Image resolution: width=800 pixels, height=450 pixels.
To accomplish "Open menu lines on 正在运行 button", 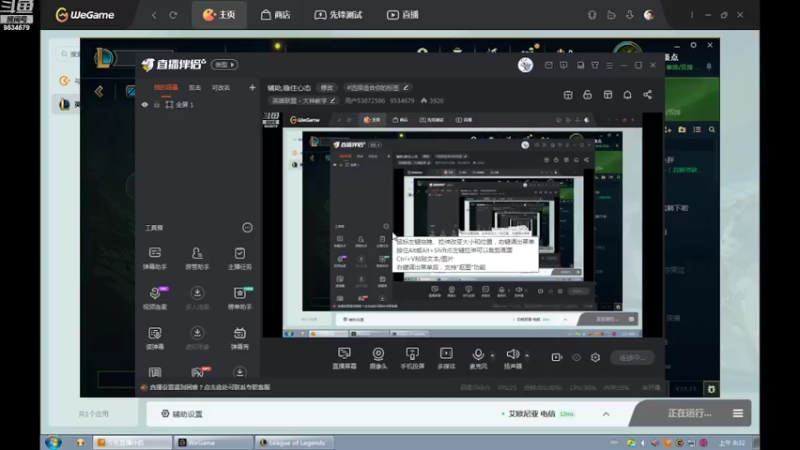I will [x=738, y=413].
